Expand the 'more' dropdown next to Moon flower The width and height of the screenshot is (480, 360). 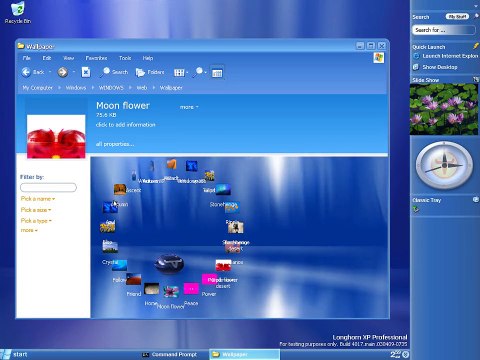(189, 107)
